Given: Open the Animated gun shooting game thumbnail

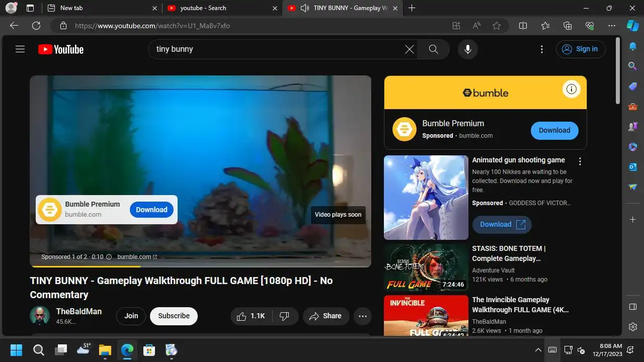Looking at the screenshot, I should (426, 198).
